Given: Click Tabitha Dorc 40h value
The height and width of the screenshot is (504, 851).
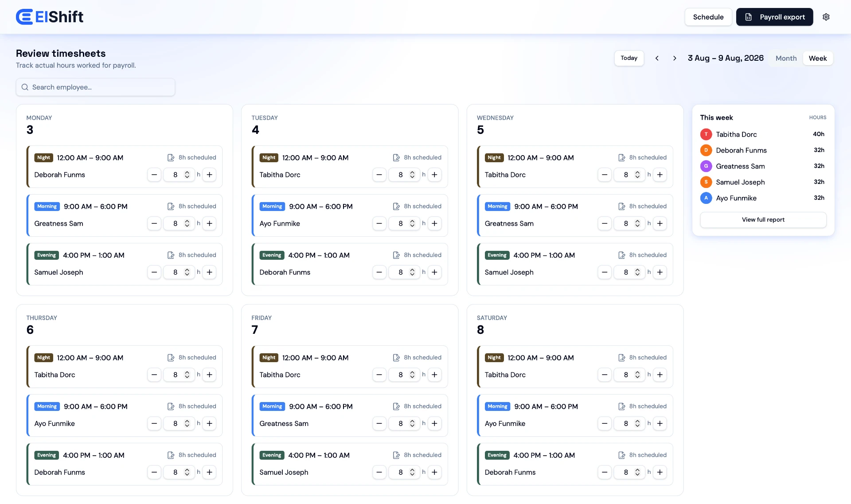Looking at the screenshot, I should tap(818, 134).
